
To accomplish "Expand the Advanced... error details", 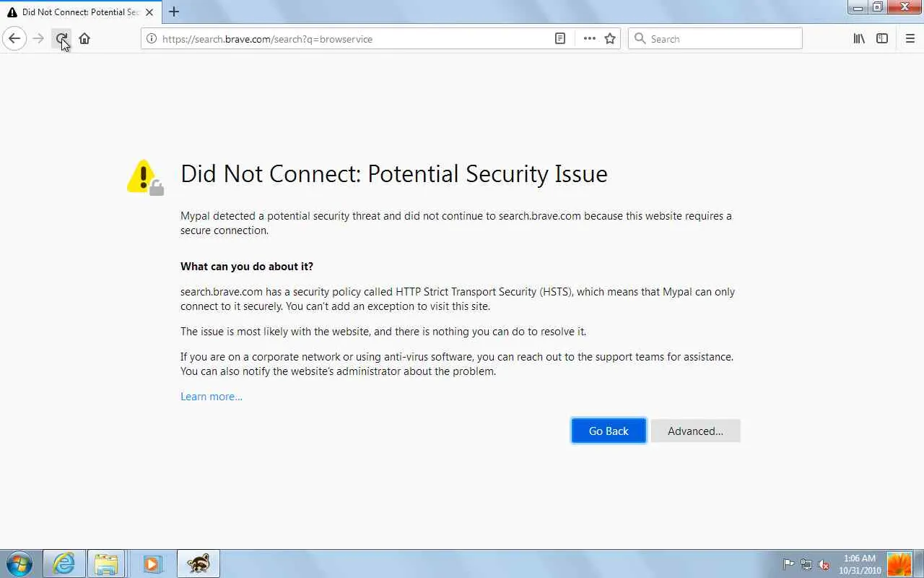I will pyautogui.click(x=695, y=431).
